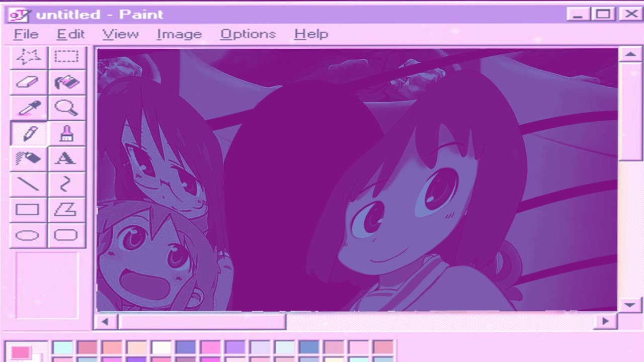Screen dimensions: 644x362
Task: Select the straight Line tool
Action: point(29,185)
